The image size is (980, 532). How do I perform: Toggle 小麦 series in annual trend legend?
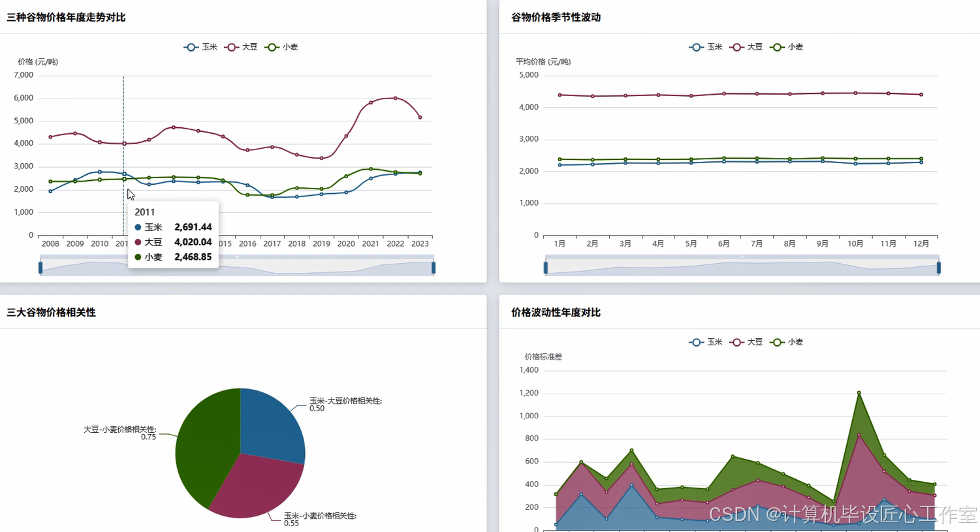click(281, 47)
